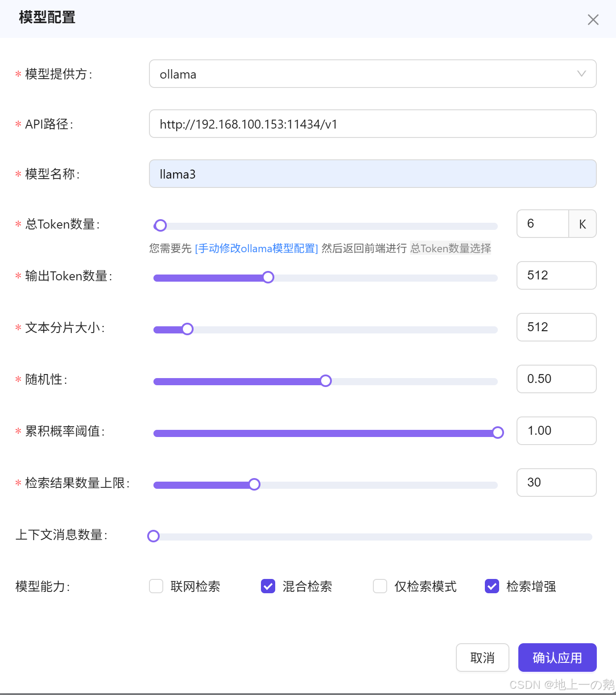Screen dimensions: 616x695
Task: Click the dropdown chevron next to ollama
Action: click(581, 74)
